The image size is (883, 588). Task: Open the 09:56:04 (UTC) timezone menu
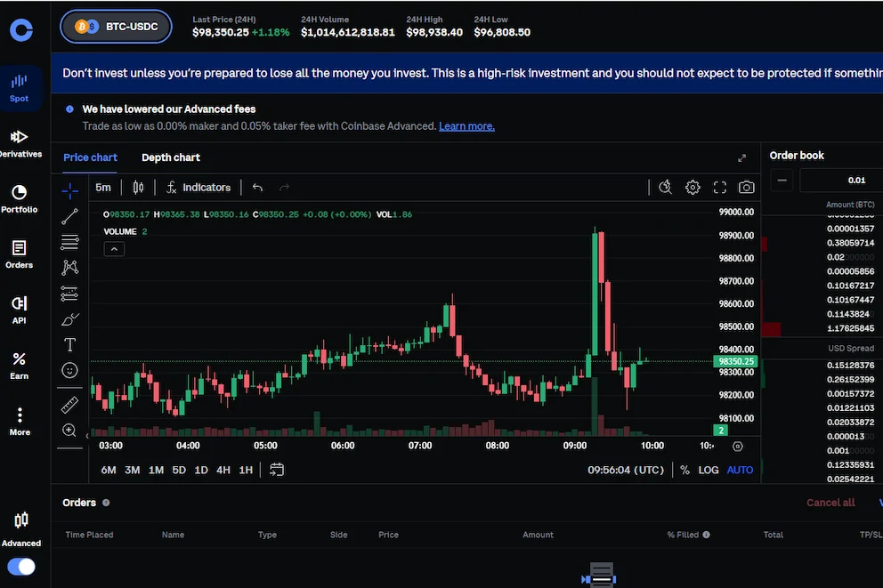pos(626,470)
